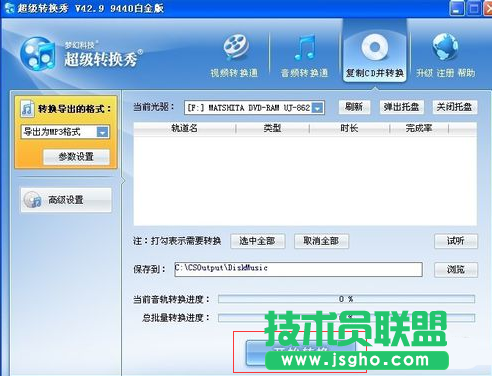Click the save path input field
Viewport: 492px width, 376px height.
click(298, 269)
